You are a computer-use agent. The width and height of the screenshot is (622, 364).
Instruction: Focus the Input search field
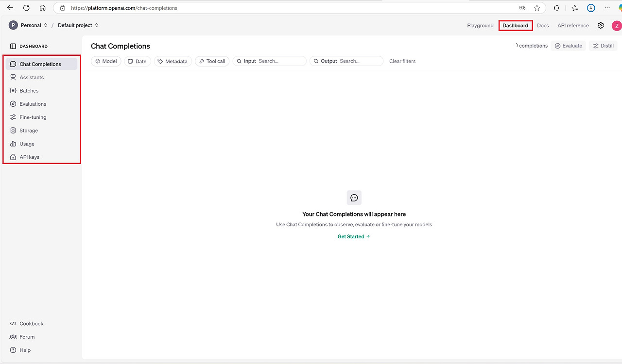coord(270,61)
